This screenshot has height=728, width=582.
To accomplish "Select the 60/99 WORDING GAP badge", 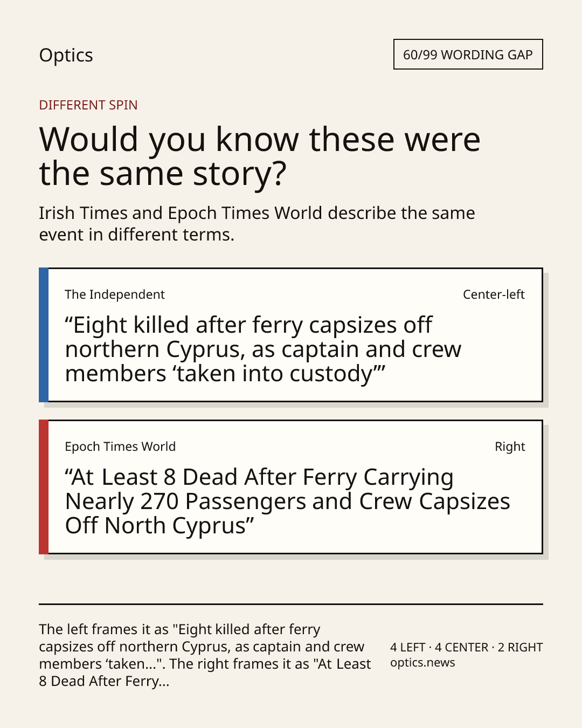I will click(x=468, y=54).
